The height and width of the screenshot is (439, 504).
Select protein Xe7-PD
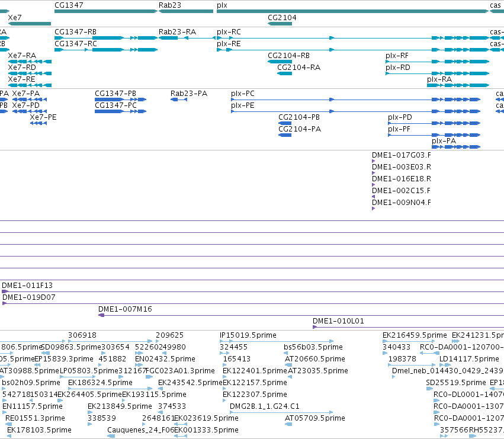tap(30, 111)
